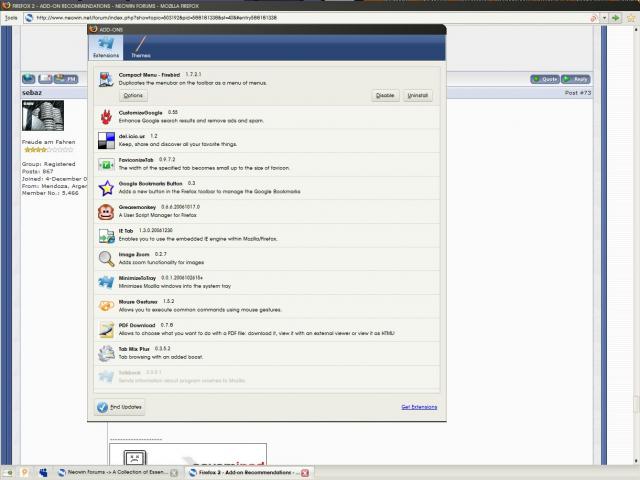The width and height of the screenshot is (640, 480).
Task: Select the Greasemonkey monkey icon
Action: 106,212
